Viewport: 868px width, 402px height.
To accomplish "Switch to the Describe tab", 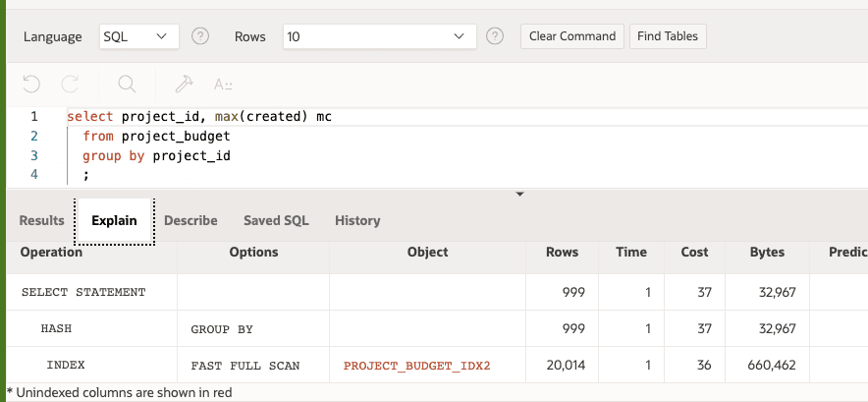I will [191, 221].
